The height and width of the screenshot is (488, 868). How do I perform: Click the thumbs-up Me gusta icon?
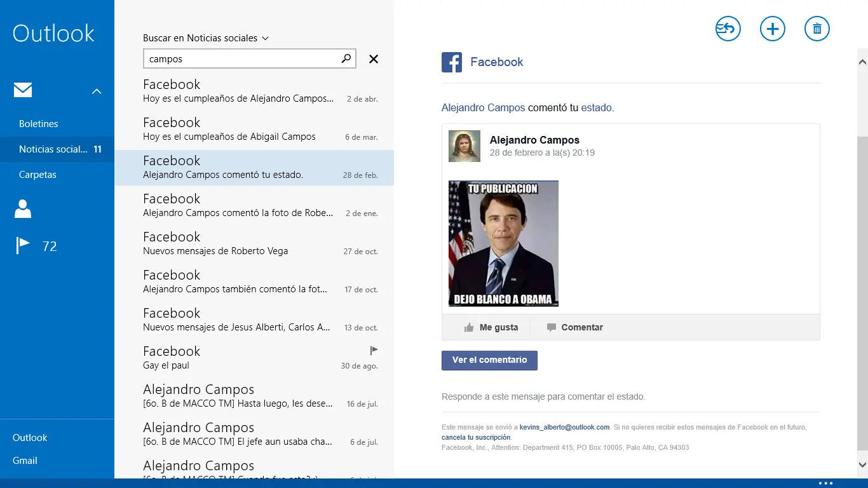(469, 327)
